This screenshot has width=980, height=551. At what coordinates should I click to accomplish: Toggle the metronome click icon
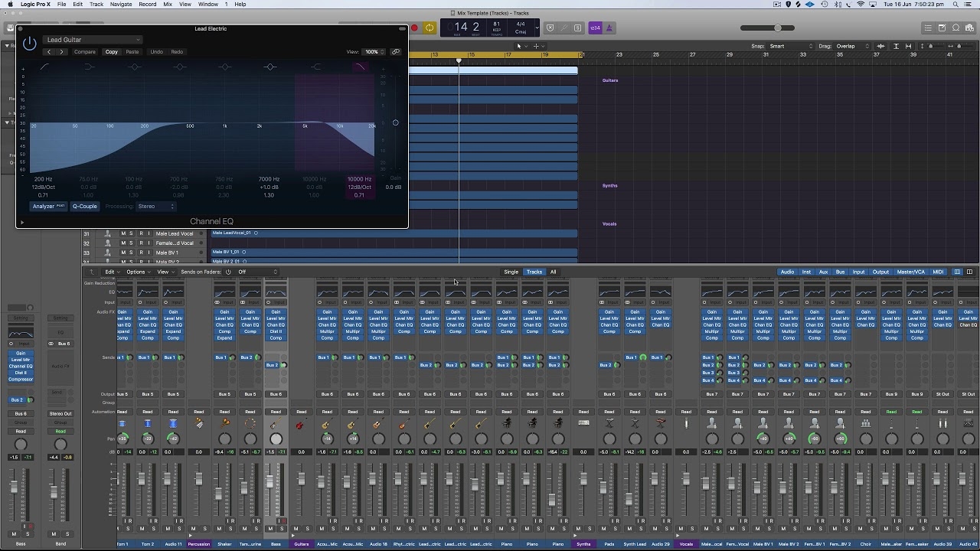[x=609, y=28]
